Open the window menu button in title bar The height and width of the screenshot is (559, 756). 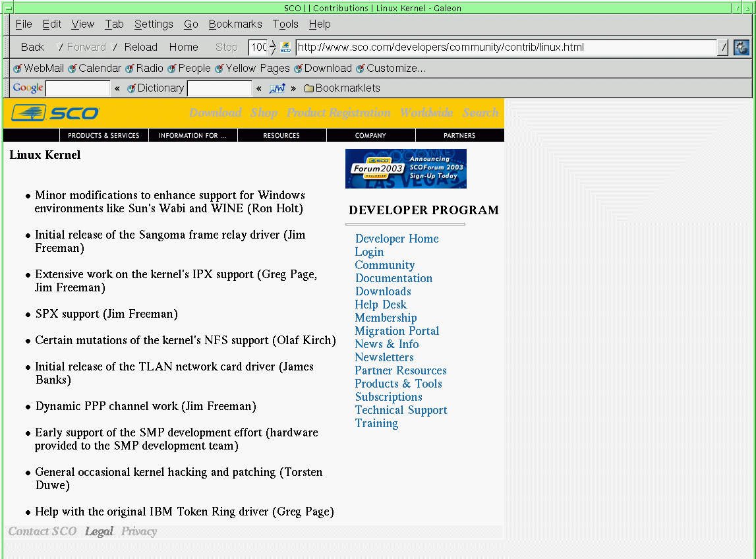(8, 8)
